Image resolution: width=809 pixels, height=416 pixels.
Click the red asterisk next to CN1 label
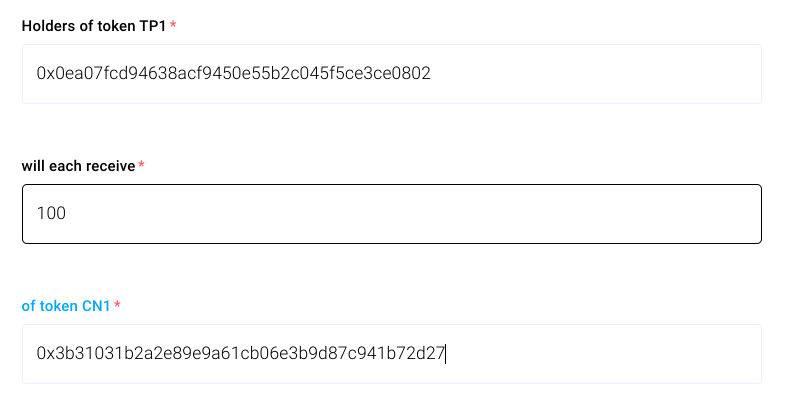pos(117,304)
